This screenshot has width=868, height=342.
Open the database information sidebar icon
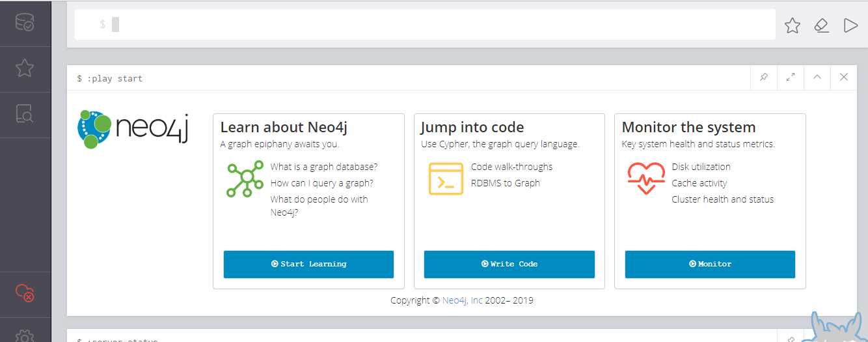click(25, 23)
